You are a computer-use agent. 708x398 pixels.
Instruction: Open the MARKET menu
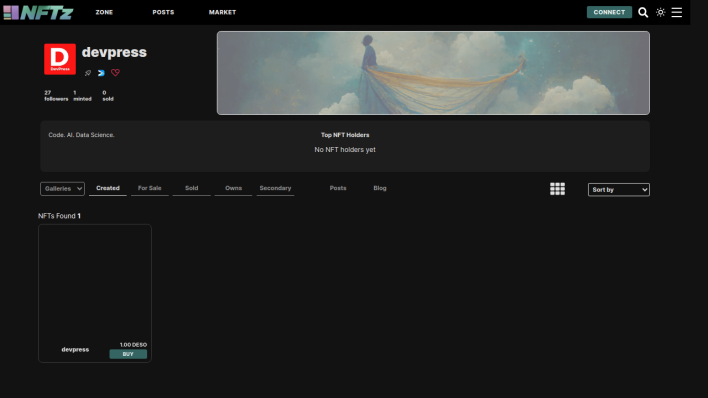[222, 12]
